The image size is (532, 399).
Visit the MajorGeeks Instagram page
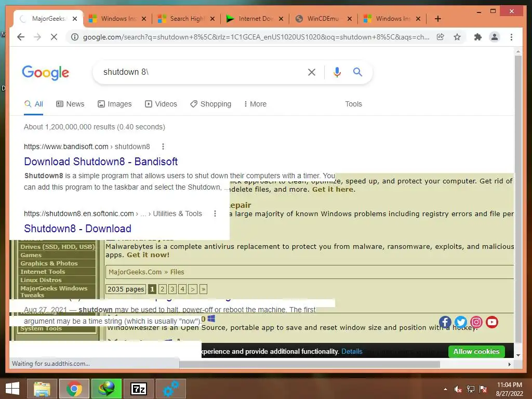[476, 322]
